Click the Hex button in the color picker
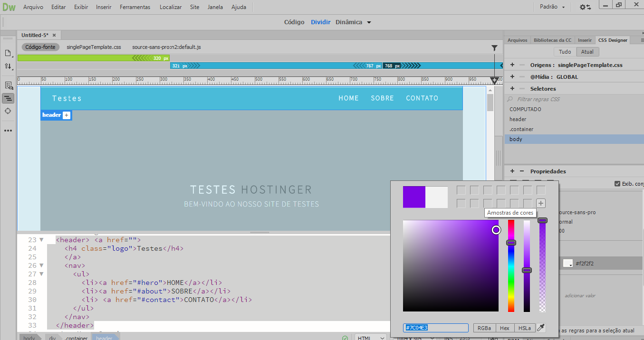644x340 pixels. tap(504, 328)
